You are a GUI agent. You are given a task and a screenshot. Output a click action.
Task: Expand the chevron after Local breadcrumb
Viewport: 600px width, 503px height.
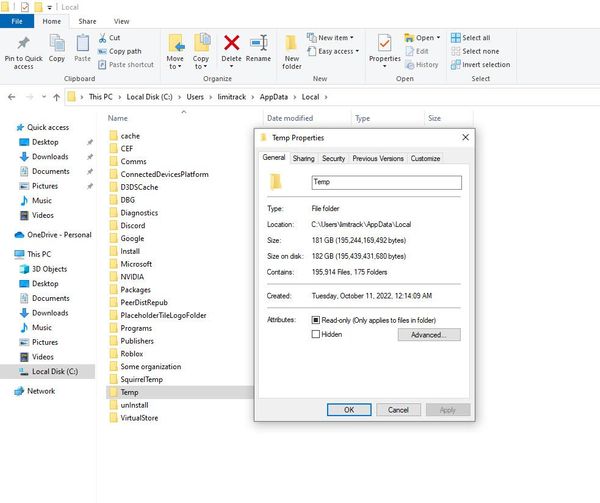(326, 97)
